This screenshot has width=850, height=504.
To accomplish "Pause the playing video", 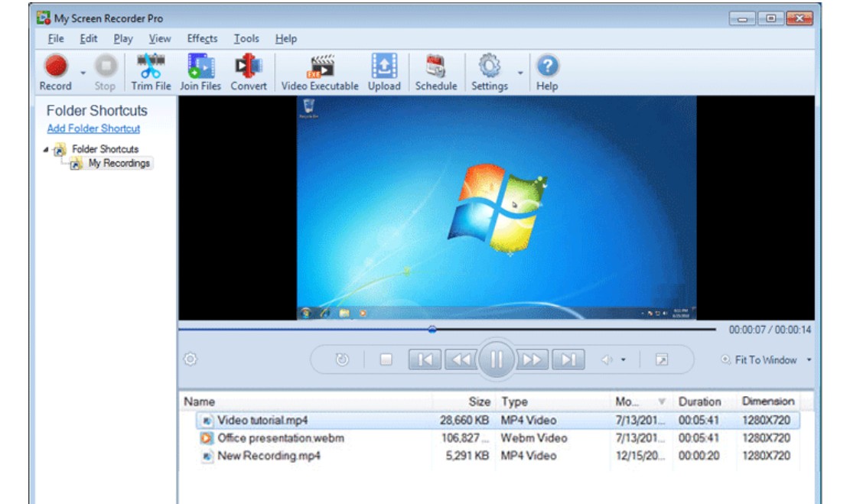I will pos(496,359).
